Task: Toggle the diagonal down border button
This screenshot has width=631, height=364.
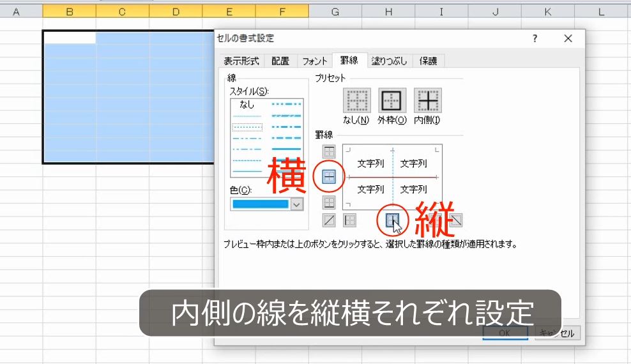Action: [456, 220]
